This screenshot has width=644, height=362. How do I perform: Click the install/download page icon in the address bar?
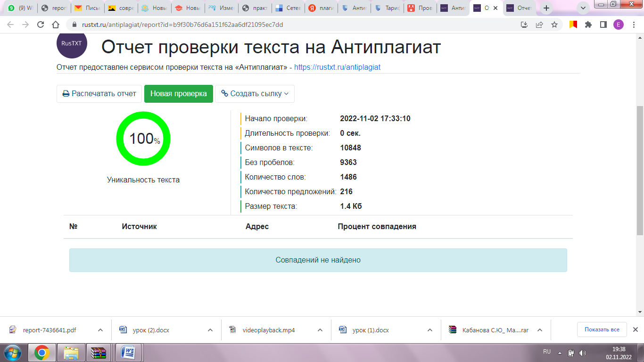click(524, 25)
